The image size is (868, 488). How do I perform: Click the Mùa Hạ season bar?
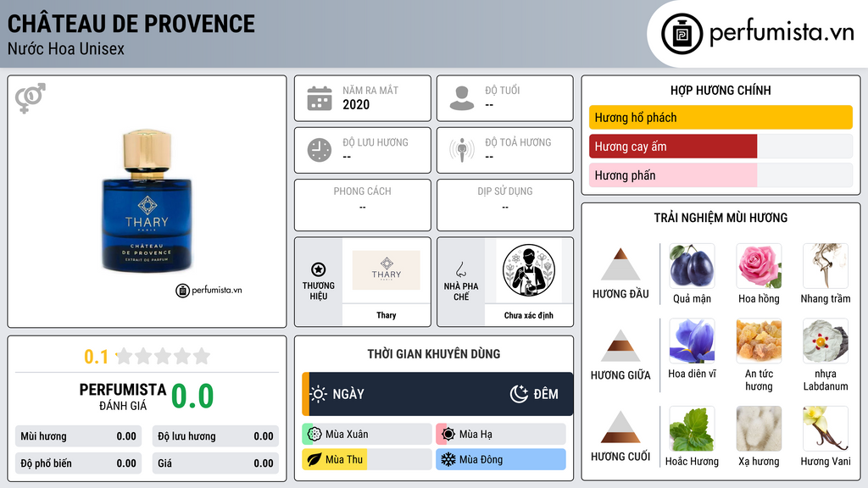click(501, 435)
